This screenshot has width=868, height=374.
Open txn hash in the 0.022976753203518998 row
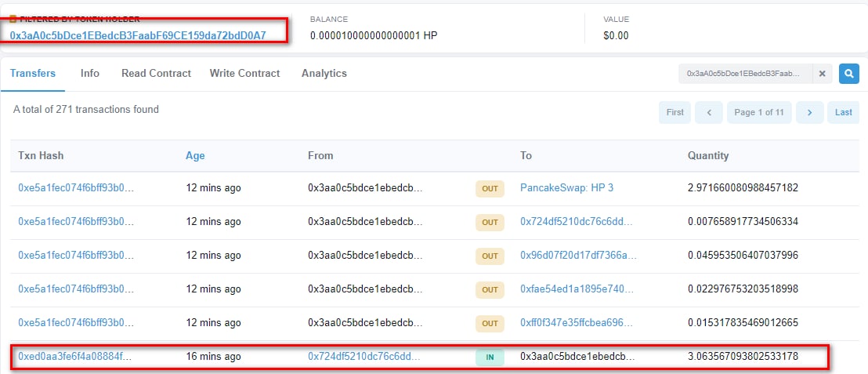pyautogui.click(x=76, y=289)
